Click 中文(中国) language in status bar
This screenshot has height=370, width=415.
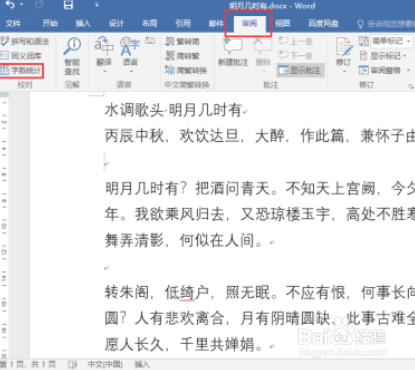pos(105,365)
